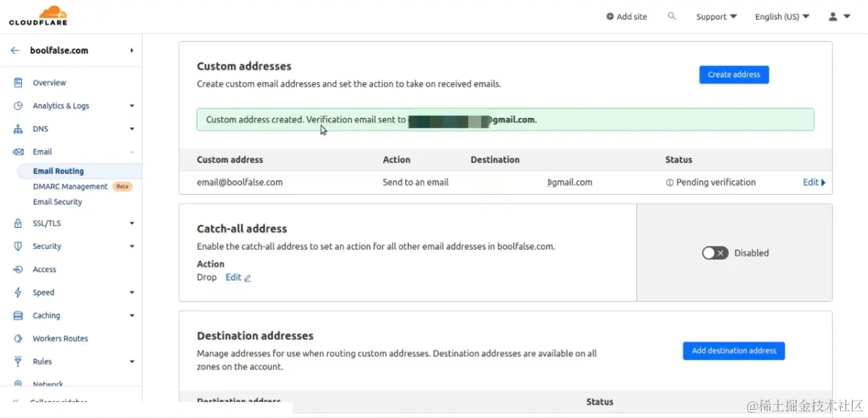Viewport: 868px width, 418px height.
Task: Click the Overview clipboard icon
Action: tap(18, 83)
